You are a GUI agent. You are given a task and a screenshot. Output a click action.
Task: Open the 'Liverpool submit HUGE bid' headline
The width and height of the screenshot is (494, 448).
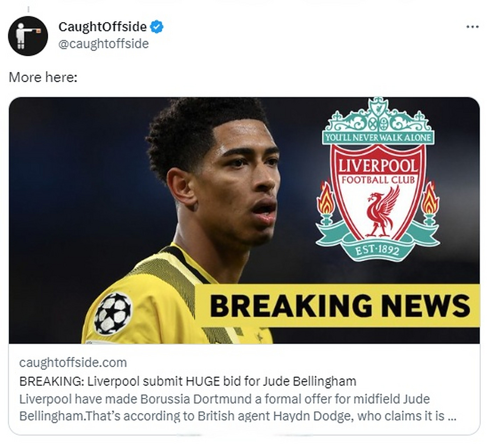coord(188,381)
